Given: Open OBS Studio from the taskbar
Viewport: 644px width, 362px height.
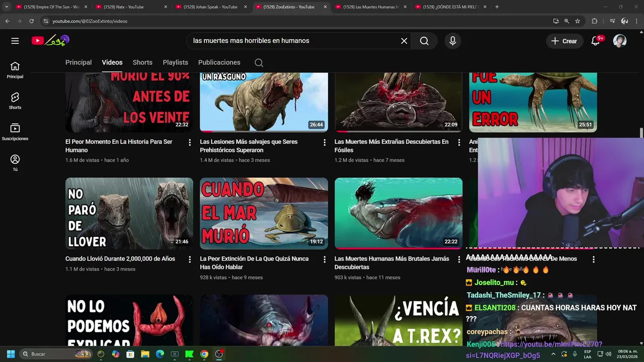Looking at the screenshot, I should (x=219, y=354).
